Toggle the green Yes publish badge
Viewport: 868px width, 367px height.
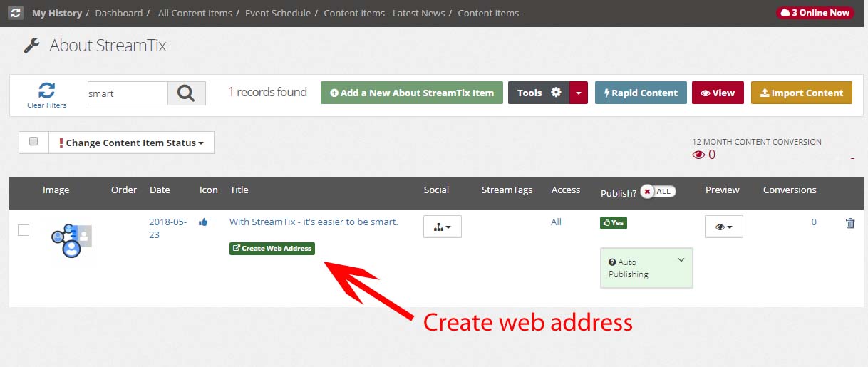click(613, 222)
